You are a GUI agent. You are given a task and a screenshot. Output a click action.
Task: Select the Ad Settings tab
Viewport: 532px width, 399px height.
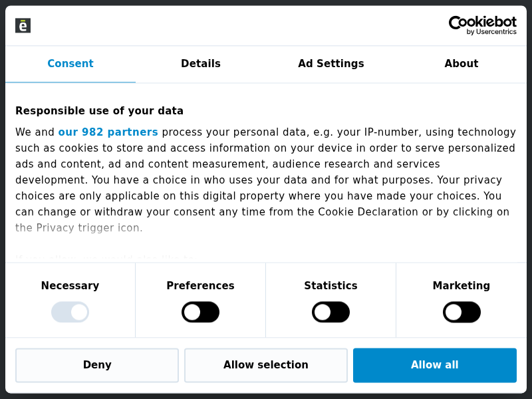[x=331, y=64]
